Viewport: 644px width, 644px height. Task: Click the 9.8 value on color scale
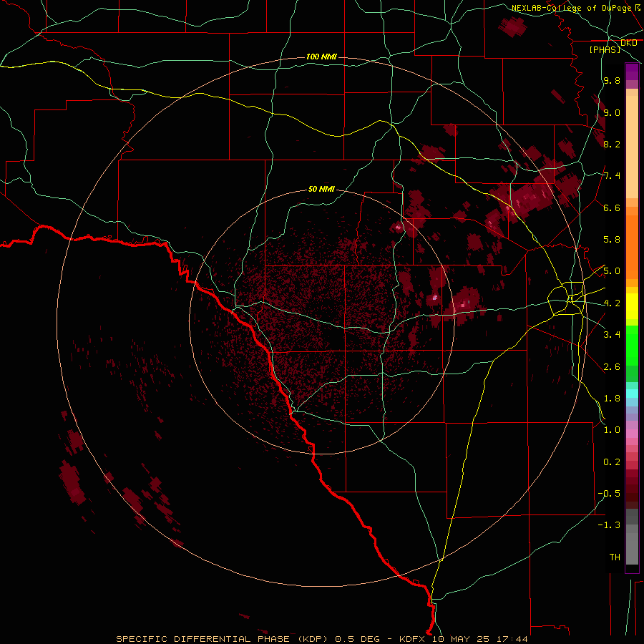[612, 80]
